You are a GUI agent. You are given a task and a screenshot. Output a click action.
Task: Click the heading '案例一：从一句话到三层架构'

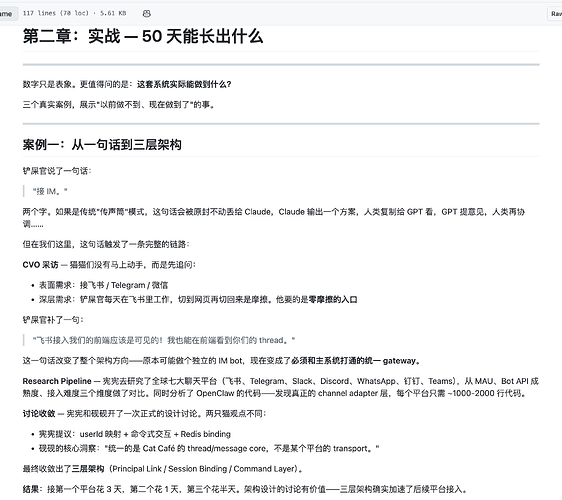tap(102, 145)
